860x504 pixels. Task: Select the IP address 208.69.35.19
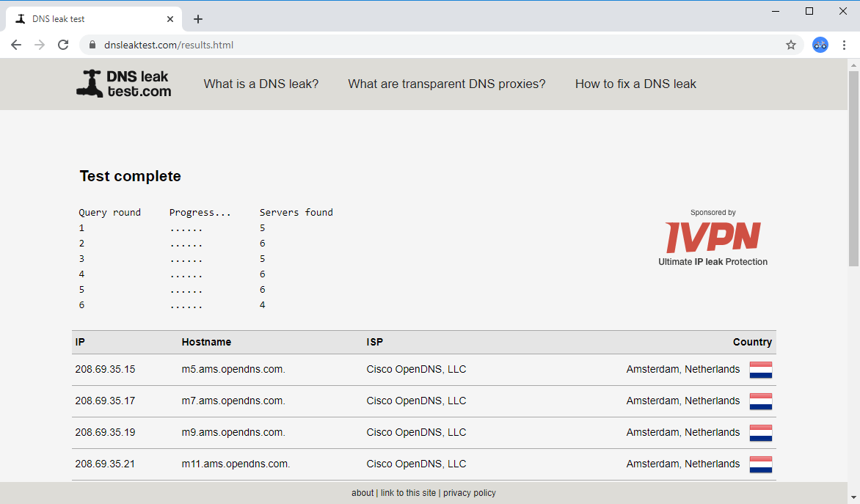point(105,432)
